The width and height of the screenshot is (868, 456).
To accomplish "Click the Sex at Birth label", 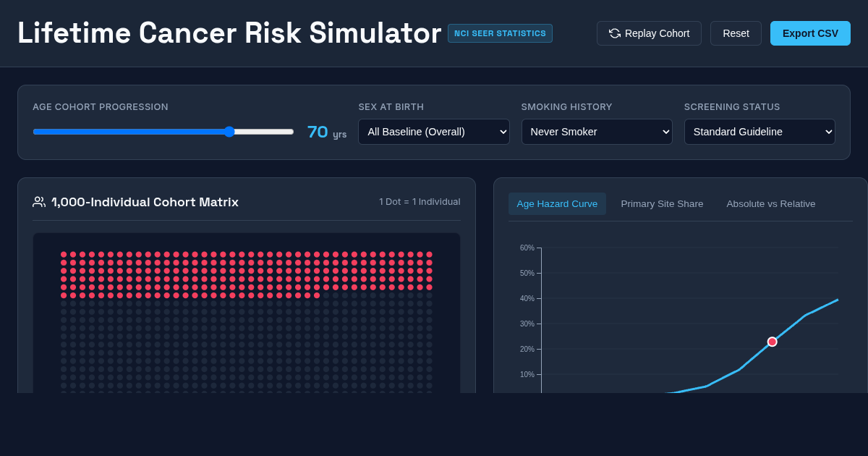I will [391, 107].
